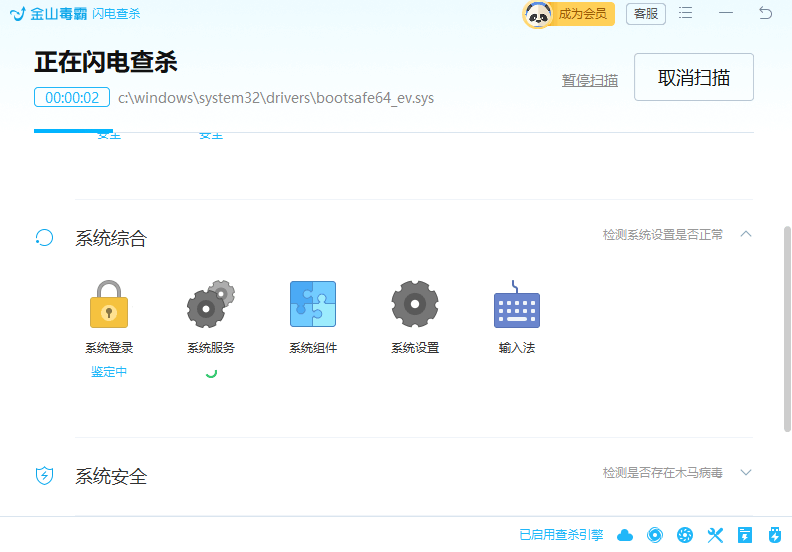
Task: Click the lightning document icon in status bar
Action: click(744, 535)
